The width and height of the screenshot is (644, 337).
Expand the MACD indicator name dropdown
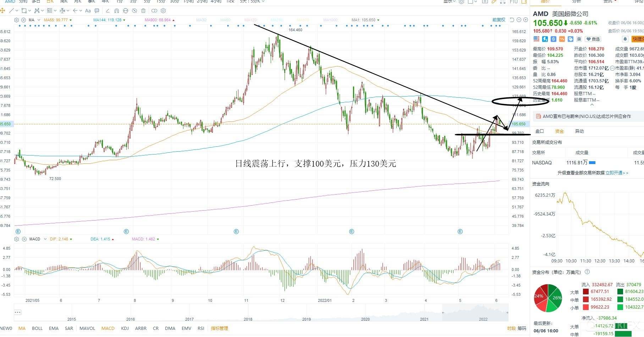(45, 239)
